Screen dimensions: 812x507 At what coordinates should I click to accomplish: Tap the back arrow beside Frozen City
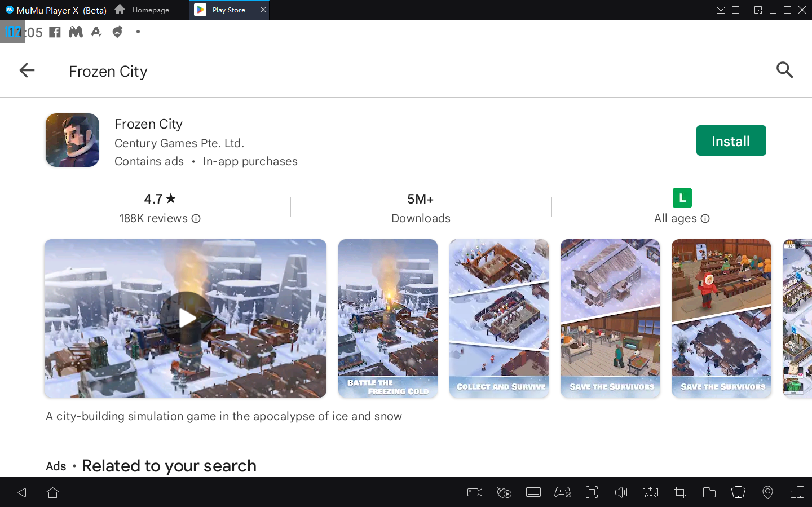pos(27,70)
